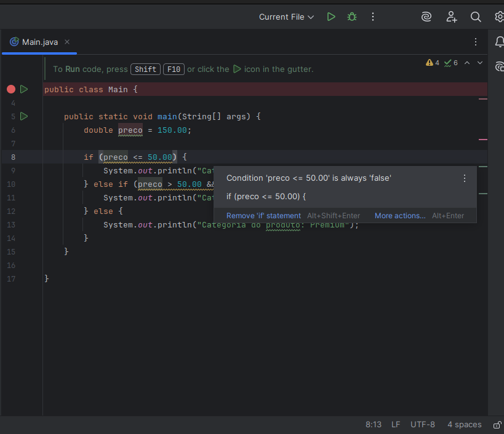
Task: Show notifications bell in right sidebar
Action: (500, 42)
